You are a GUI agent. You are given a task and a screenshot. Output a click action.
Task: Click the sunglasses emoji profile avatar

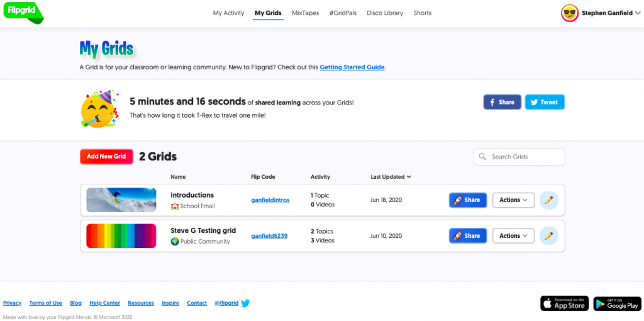click(569, 13)
